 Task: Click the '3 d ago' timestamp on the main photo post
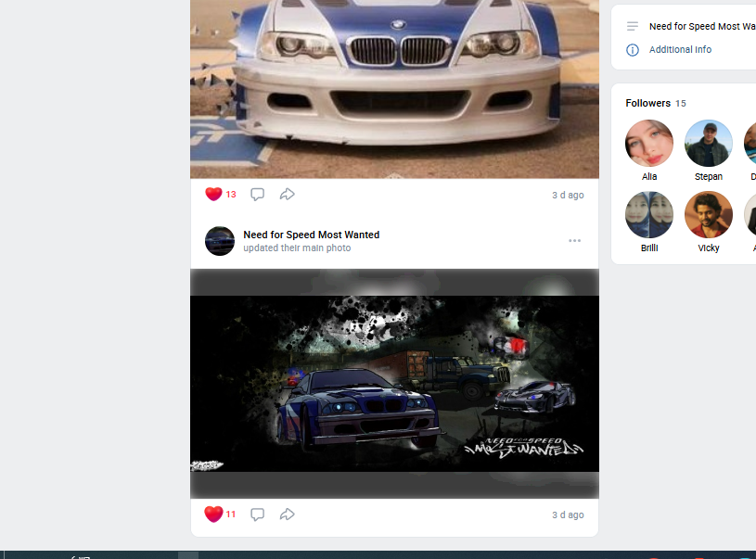pyautogui.click(x=568, y=515)
